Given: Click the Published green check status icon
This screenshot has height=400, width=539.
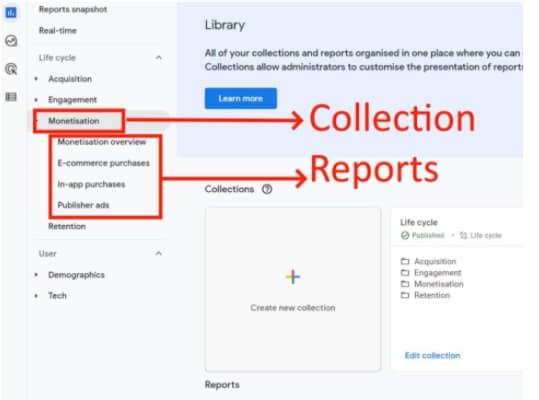Looking at the screenshot, I should coord(405,235).
